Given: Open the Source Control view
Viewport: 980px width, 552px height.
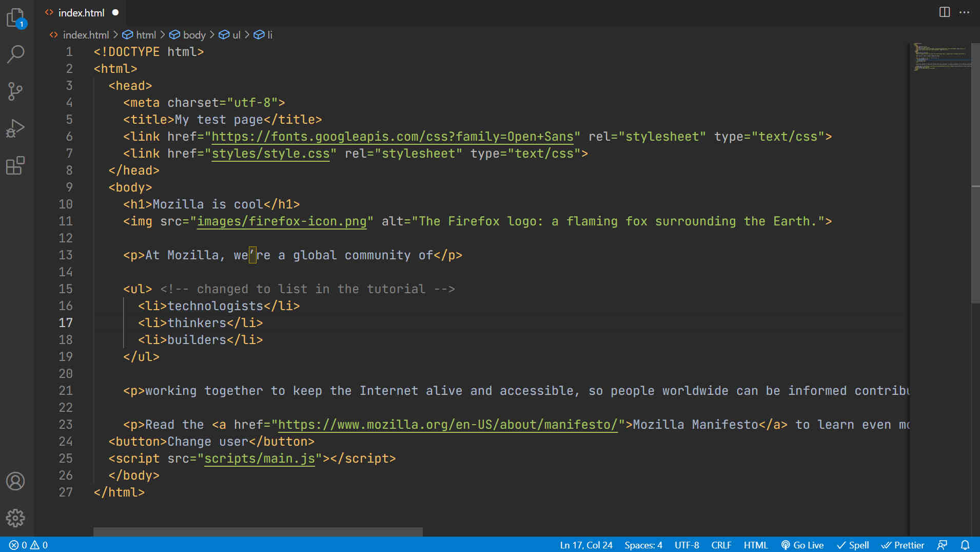Looking at the screenshot, I should [15, 91].
